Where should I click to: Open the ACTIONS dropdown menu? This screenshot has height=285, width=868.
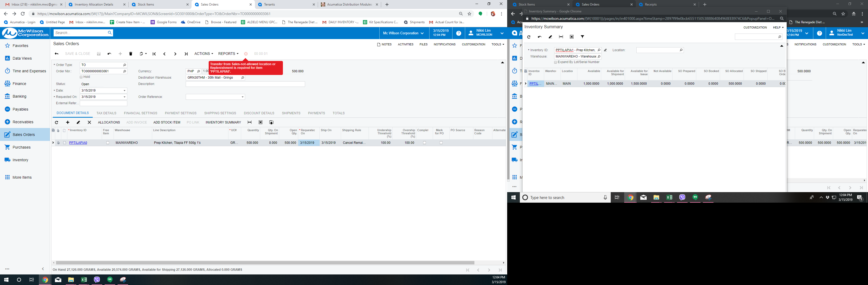(x=203, y=54)
